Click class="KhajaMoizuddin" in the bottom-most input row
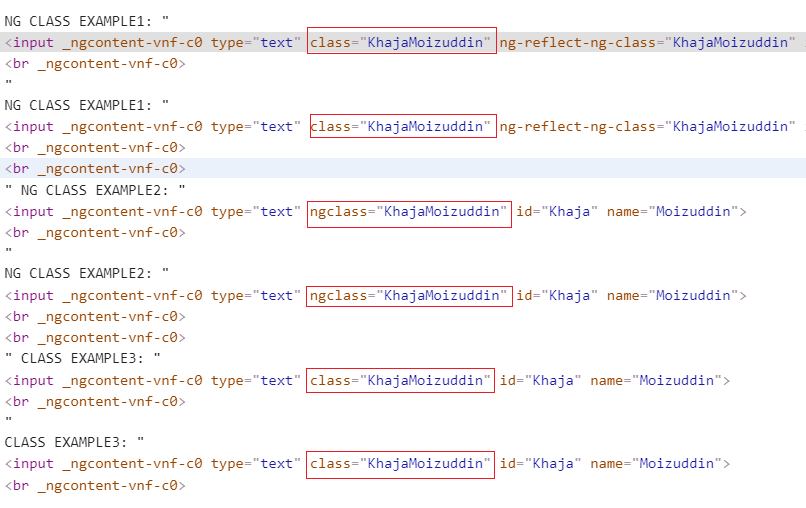 coord(400,464)
